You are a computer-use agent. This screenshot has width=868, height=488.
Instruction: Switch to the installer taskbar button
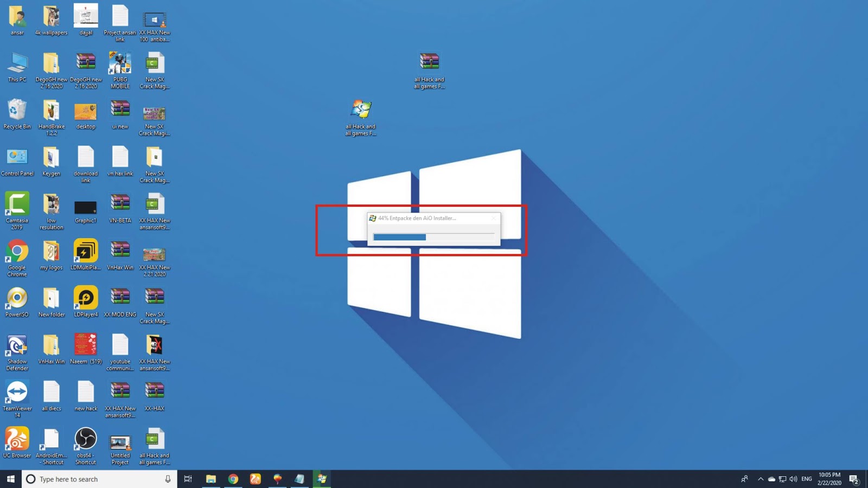tap(322, 479)
